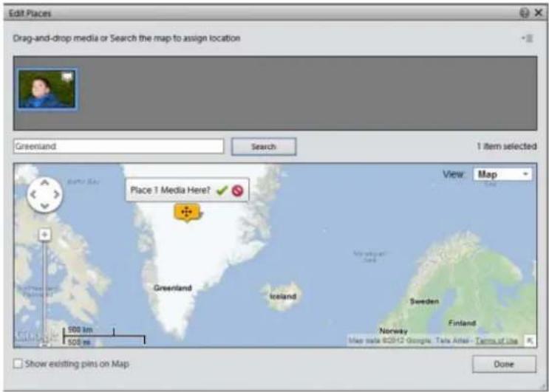Pan the map up with the arrow
This screenshot has height=392, width=549.
pyautogui.click(x=45, y=182)
